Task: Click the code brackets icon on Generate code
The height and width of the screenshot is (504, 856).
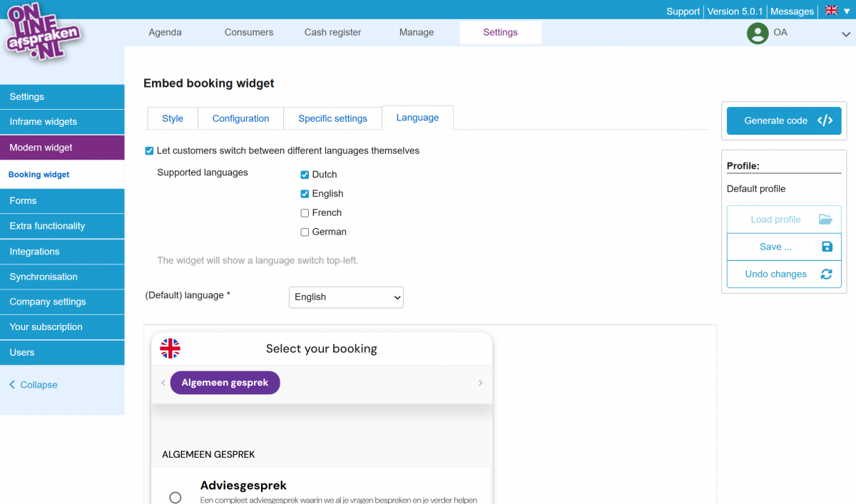Action: coord(825,120)
